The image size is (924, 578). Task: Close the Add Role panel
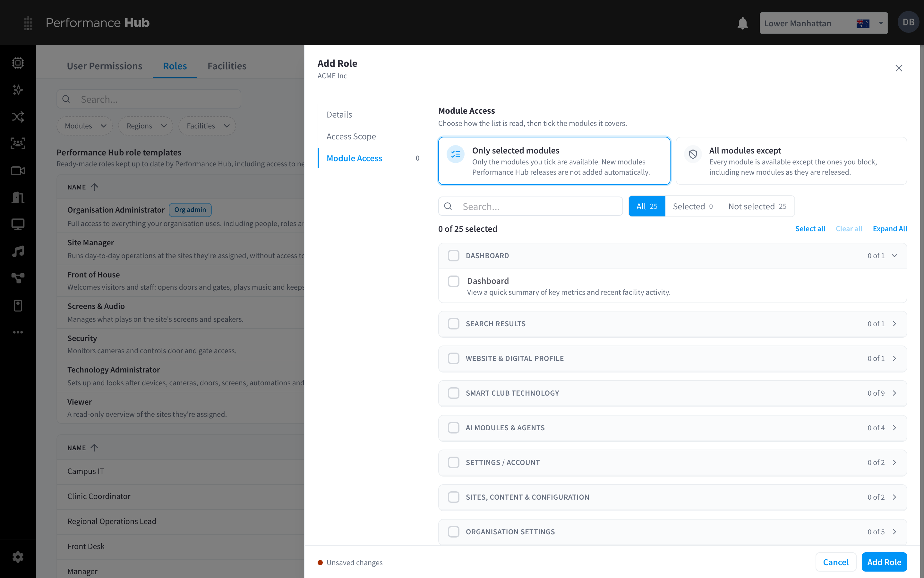(x=899, y=68)
